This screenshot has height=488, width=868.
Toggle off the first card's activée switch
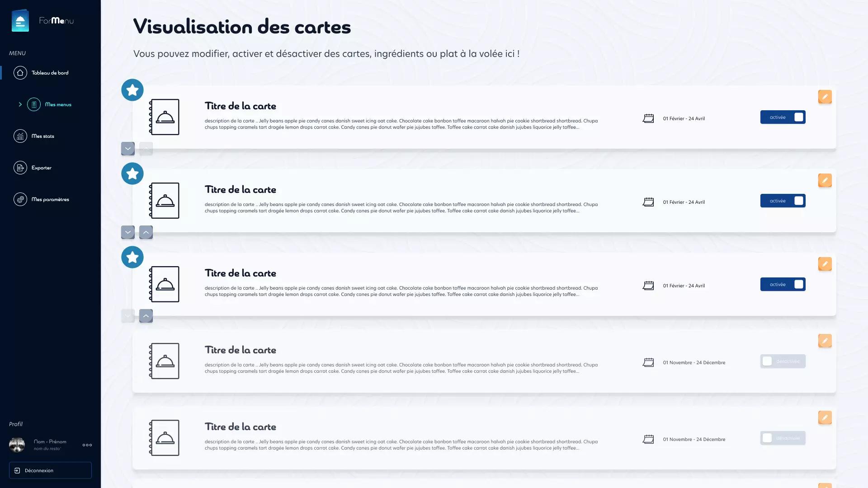point(783,117)
